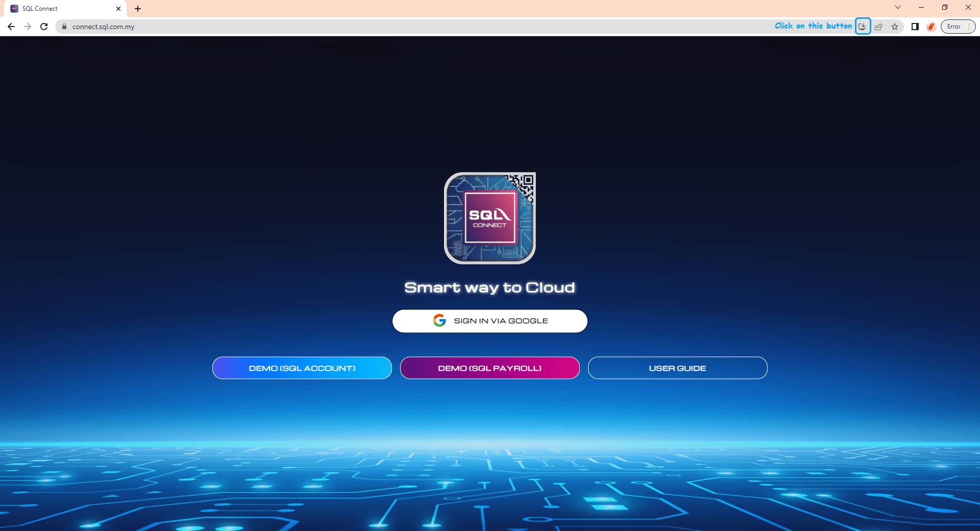Image resolution: width=980 pixels, height=531 pixels.
Task: Click the share this page icon
Action: click(x=878, y=27)
